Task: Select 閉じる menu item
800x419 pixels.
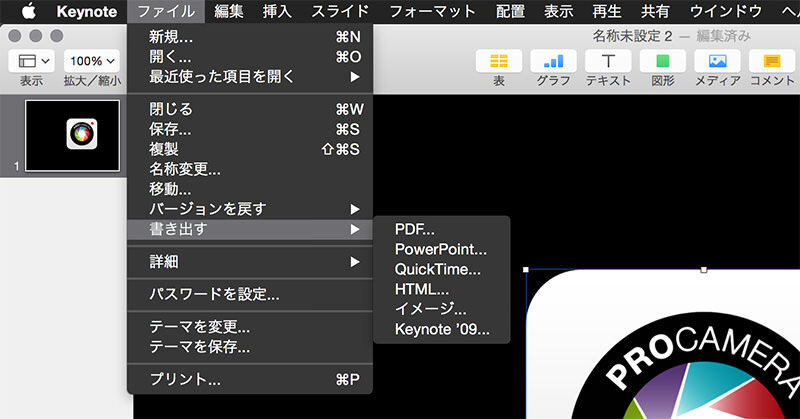Action: pyautogui.click(x=250, y=109)
